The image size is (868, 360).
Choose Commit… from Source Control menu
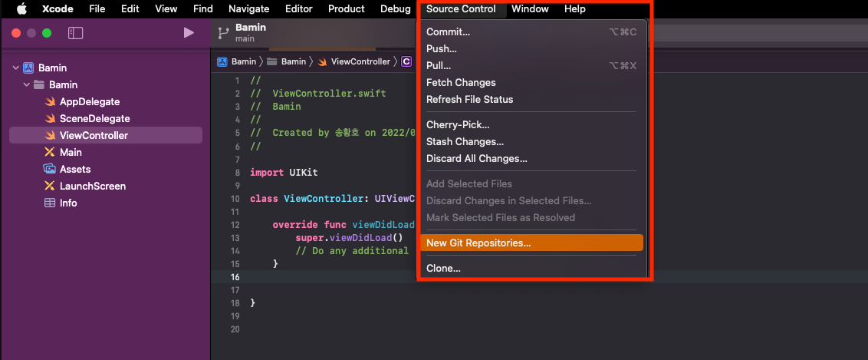click(531, 32)
